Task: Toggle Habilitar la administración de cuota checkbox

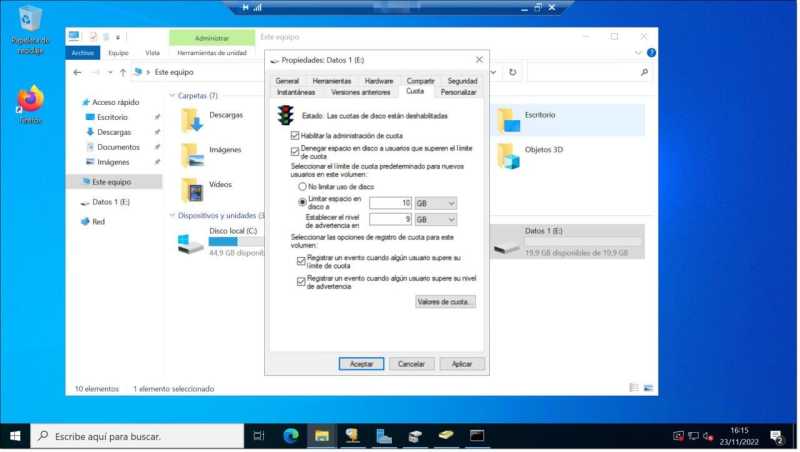Action: (294, 136)
